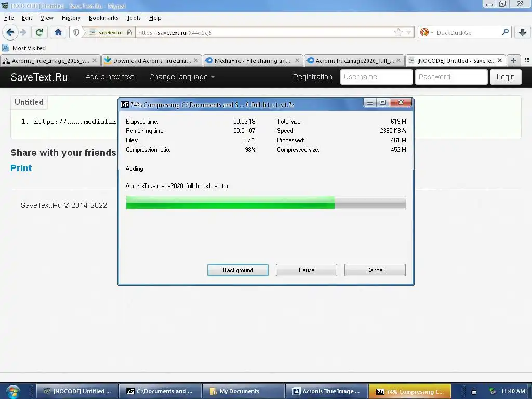Click the shield tracking protection icon

pyautogui.click(x=76, y=32)
